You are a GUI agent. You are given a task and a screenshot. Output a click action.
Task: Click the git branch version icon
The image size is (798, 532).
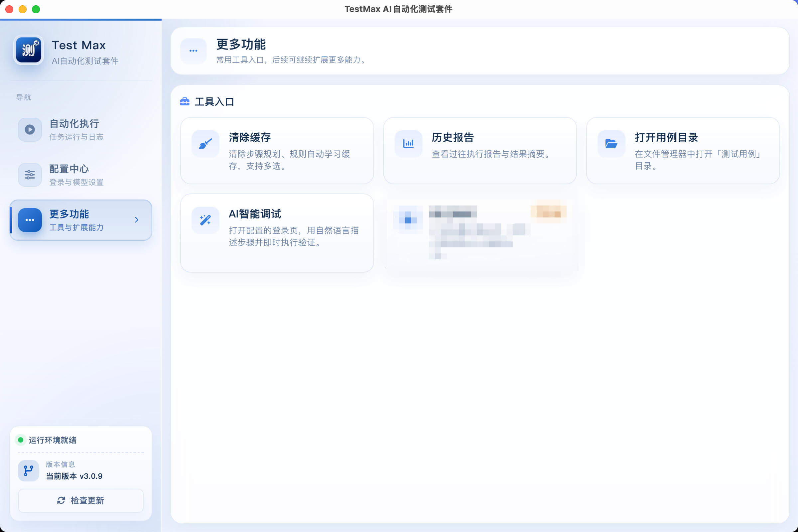[29, 470]
